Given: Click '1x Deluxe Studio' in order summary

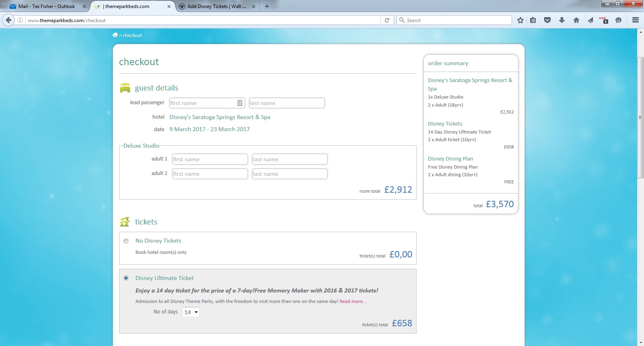Looking at the screenshot, I should point(446,97).
